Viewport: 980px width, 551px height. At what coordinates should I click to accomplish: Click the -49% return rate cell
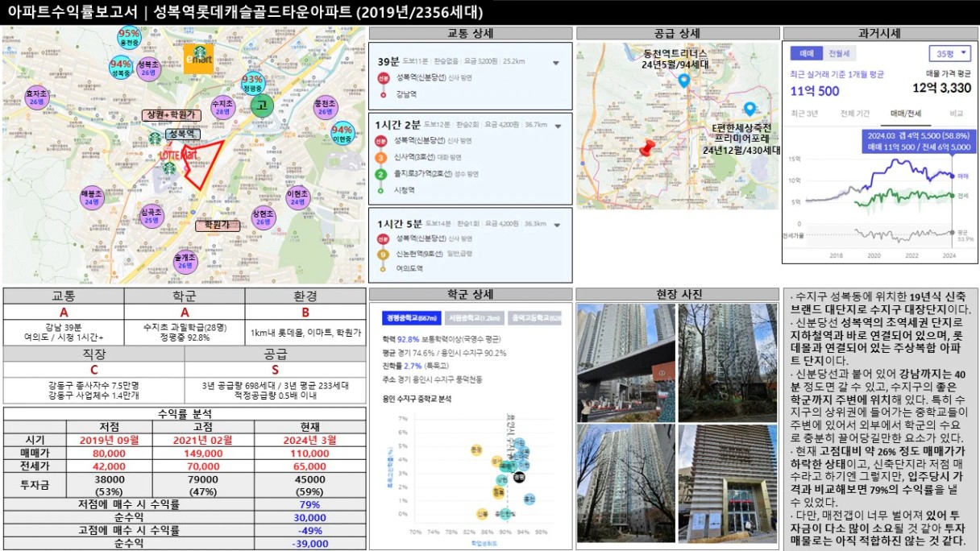[310, 531]
